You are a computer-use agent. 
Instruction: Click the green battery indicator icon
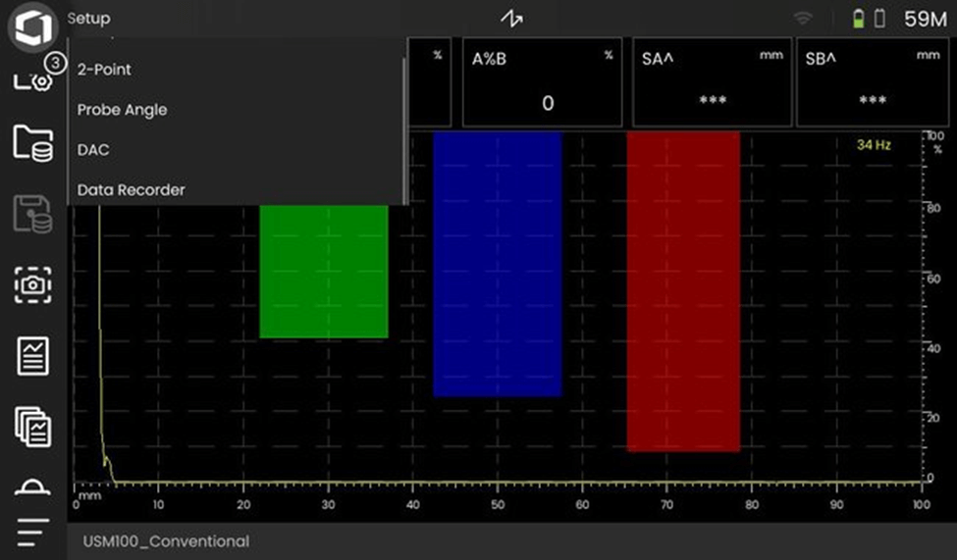pos(859,19)
